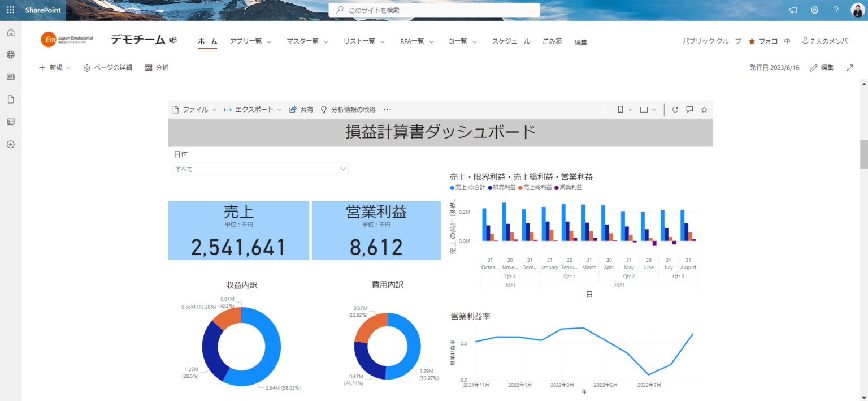
Task: Open the すべて date filter dropdown
Action: [x=260, y=169]
